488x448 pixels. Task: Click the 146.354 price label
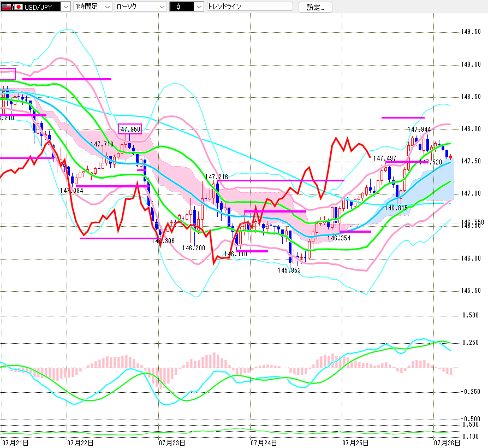(339, 238)
